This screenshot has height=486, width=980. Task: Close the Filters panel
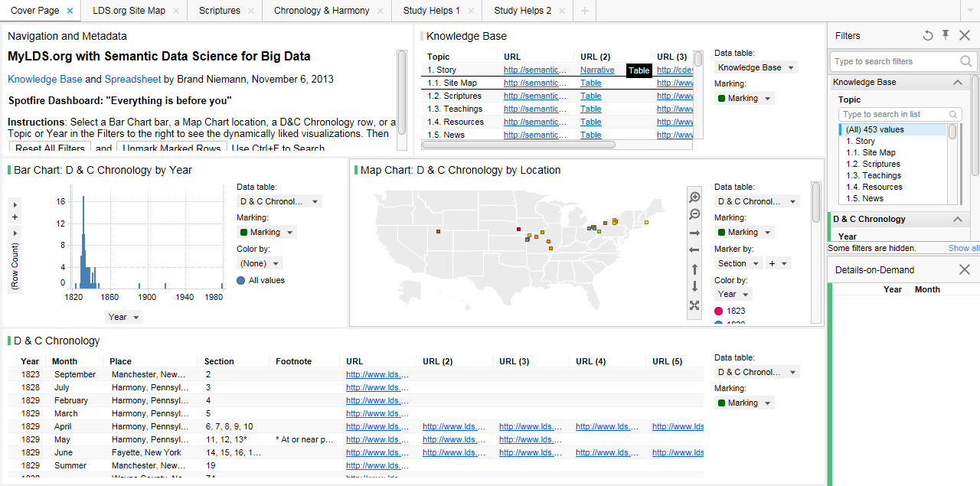(965, 35)
